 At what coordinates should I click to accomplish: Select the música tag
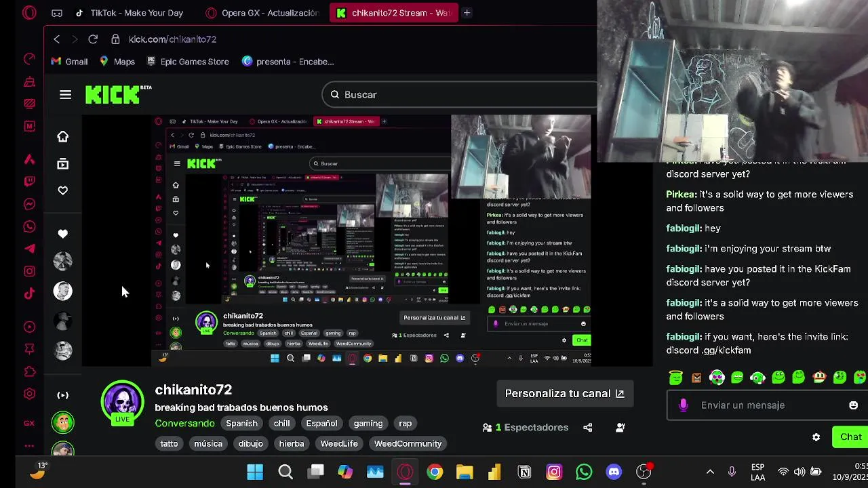[208, 444]
